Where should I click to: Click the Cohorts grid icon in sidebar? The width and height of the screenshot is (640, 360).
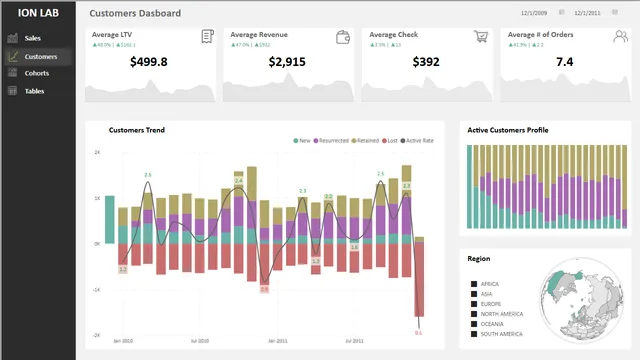click(13, 73)
